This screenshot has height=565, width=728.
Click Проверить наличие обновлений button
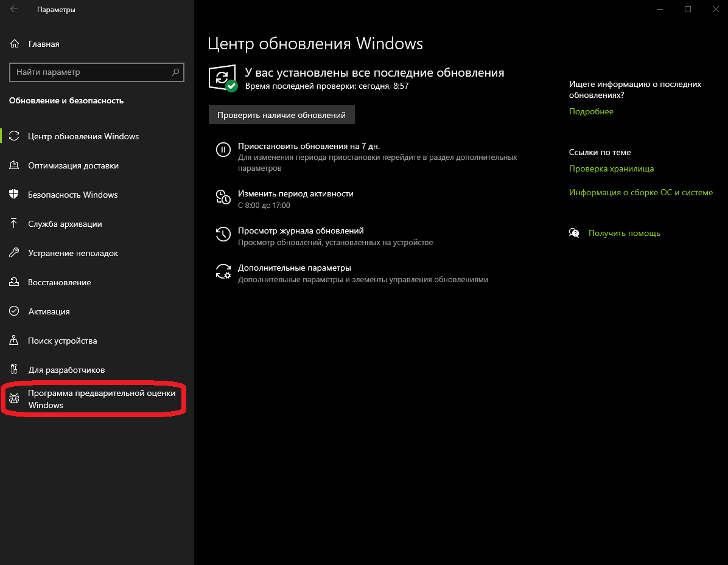[281, 114]
